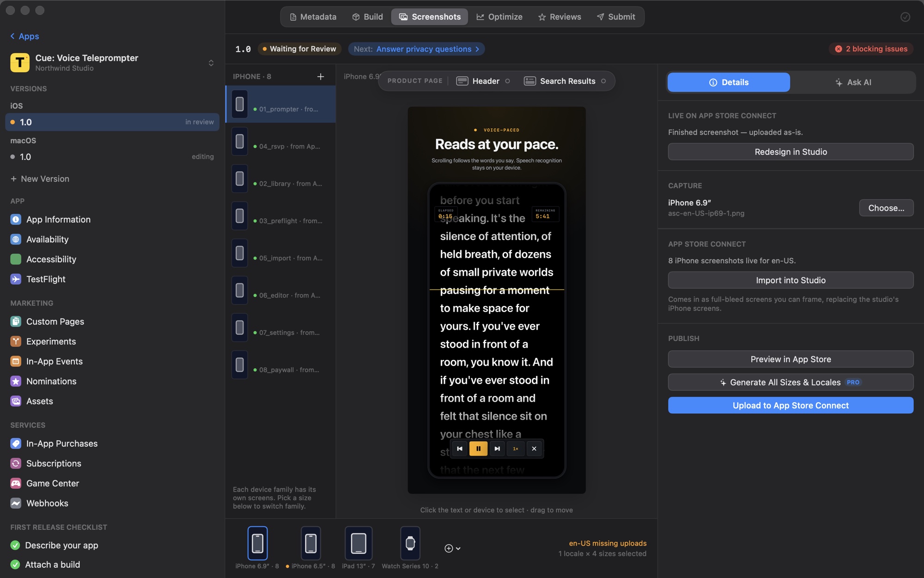The height and width of the screenshot is (578, 924).
Task: Toggle the Search Results preview mode
Action: [566, 81]
